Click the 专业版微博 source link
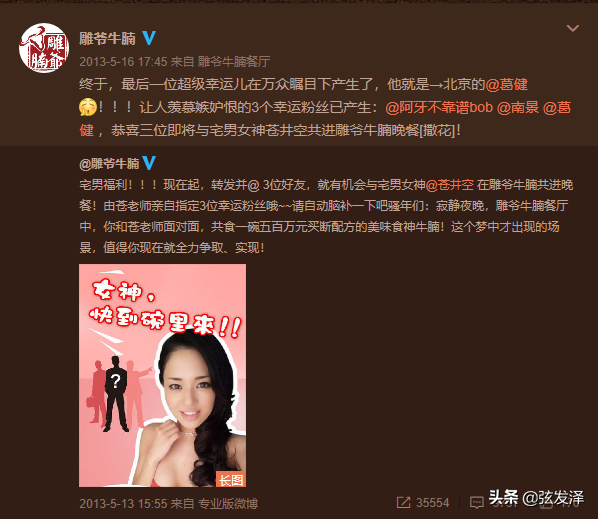The width and height of the screenshot is (598, 519). point(228,503)
